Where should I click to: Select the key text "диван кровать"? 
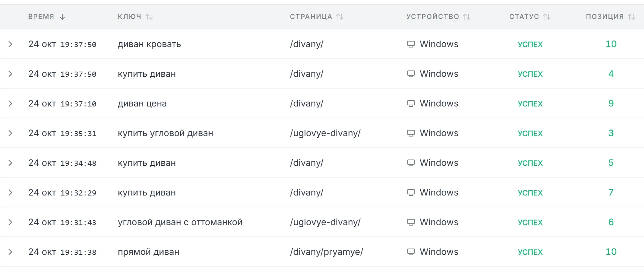pyautogui.click(x=149, y=44)
